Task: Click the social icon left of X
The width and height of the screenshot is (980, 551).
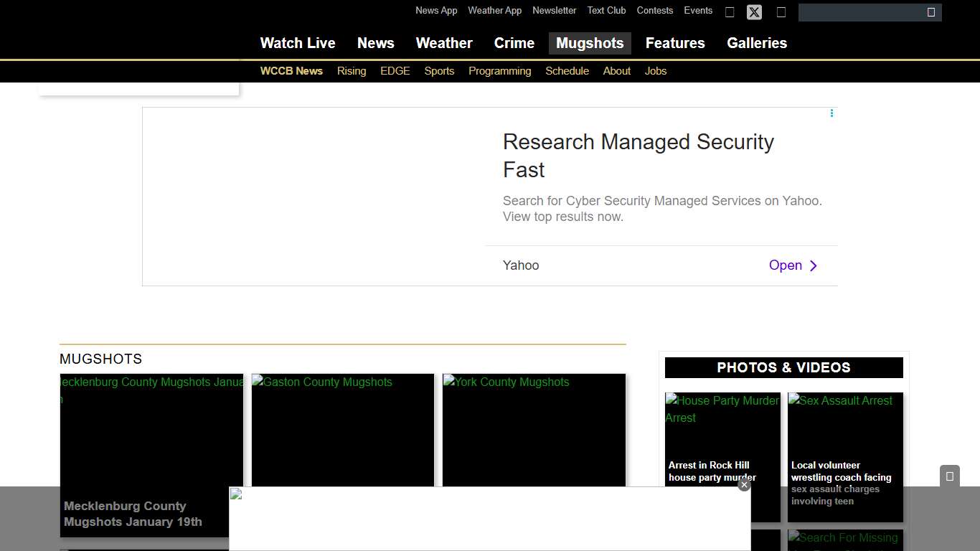Action: point(730,12)
